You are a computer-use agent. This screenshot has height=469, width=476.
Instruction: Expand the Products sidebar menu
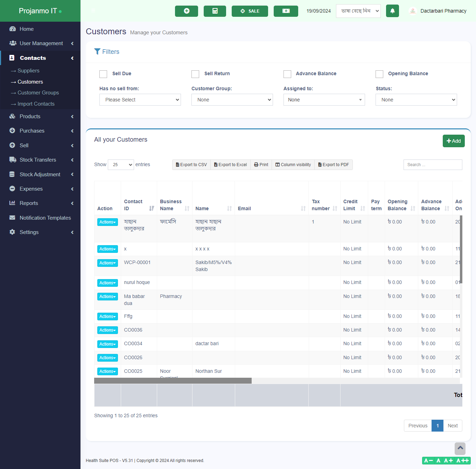30,116
